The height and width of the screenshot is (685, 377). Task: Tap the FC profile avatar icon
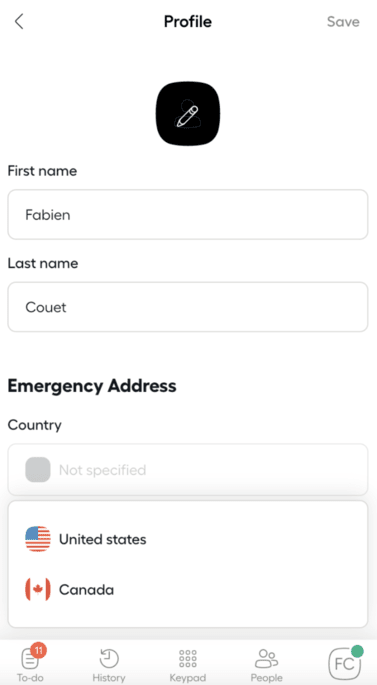coord(345,664)
